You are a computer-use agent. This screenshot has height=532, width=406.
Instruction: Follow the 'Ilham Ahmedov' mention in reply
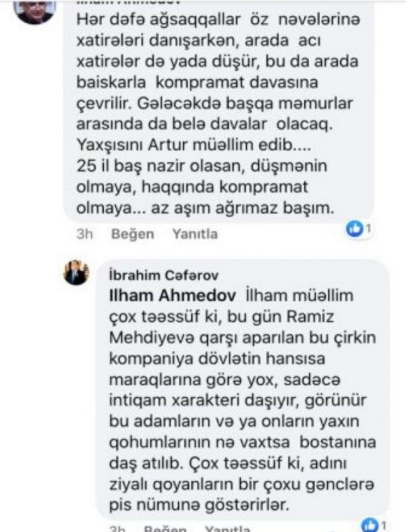pyautogui.click(x=172, y=296)
